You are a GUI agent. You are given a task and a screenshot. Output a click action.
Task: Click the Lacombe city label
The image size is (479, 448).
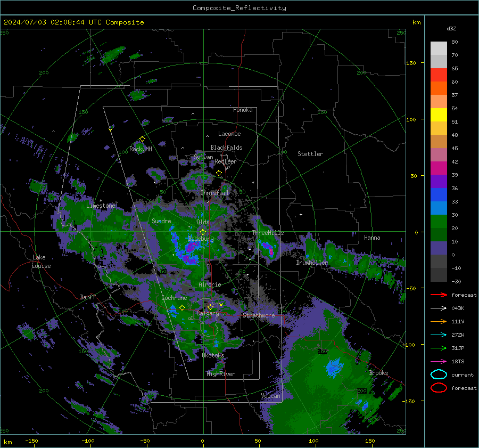(x=229, y=134)
